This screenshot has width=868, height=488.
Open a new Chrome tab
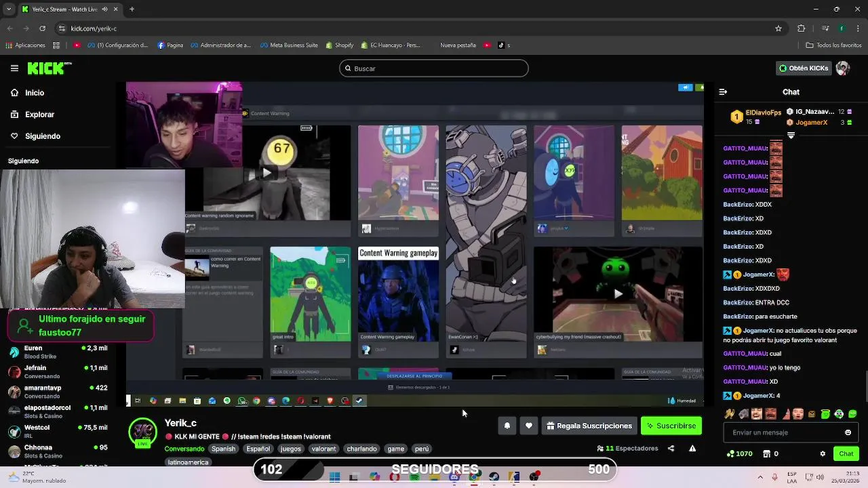[132, 9]
